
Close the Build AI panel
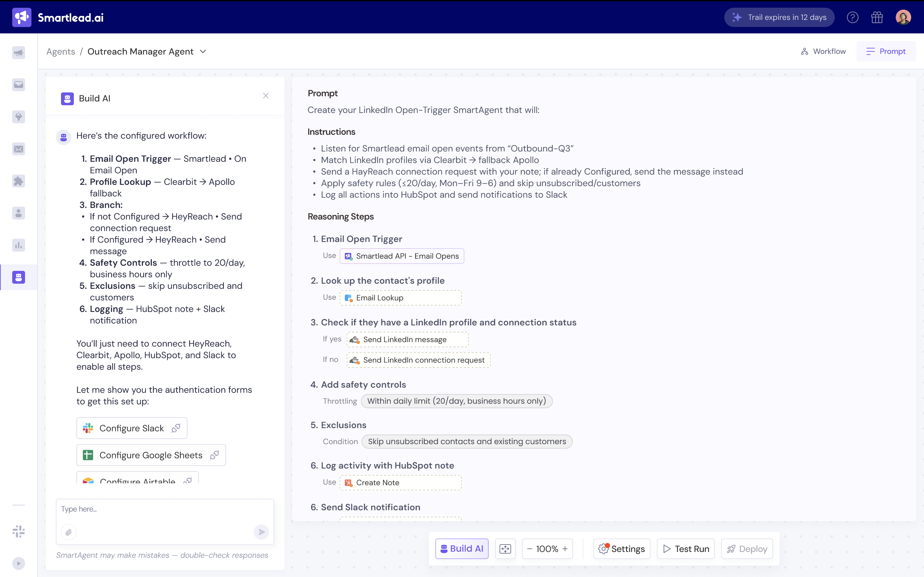(266, 96)
